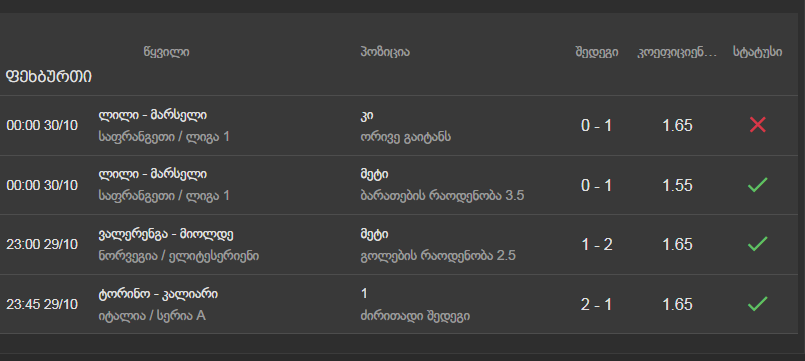Select the შედეგი column header

tap(597, 52)
